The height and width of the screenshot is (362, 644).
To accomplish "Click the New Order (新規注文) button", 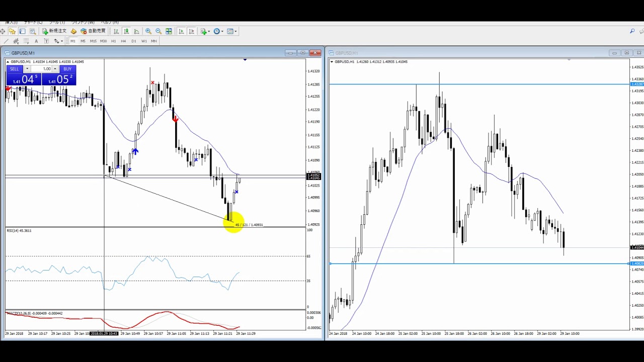I will pyautogui.click(x=54, y=31).
